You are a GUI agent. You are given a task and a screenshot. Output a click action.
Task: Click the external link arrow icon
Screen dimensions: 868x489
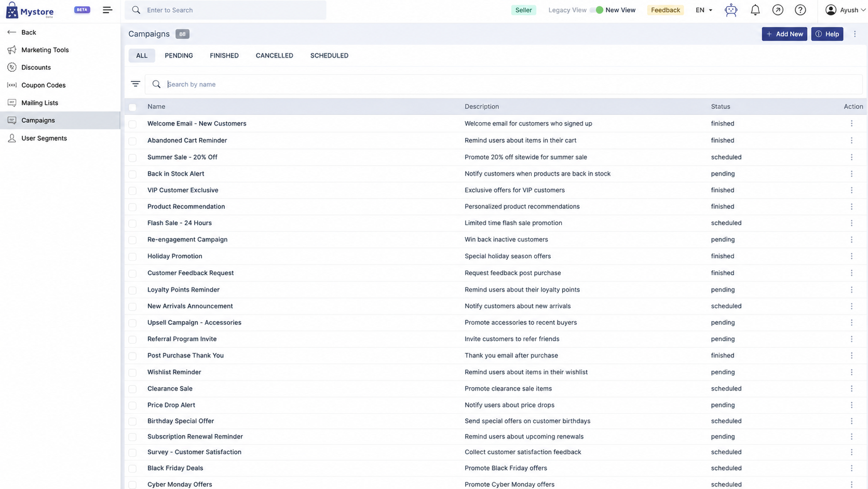tap(778, 10)
